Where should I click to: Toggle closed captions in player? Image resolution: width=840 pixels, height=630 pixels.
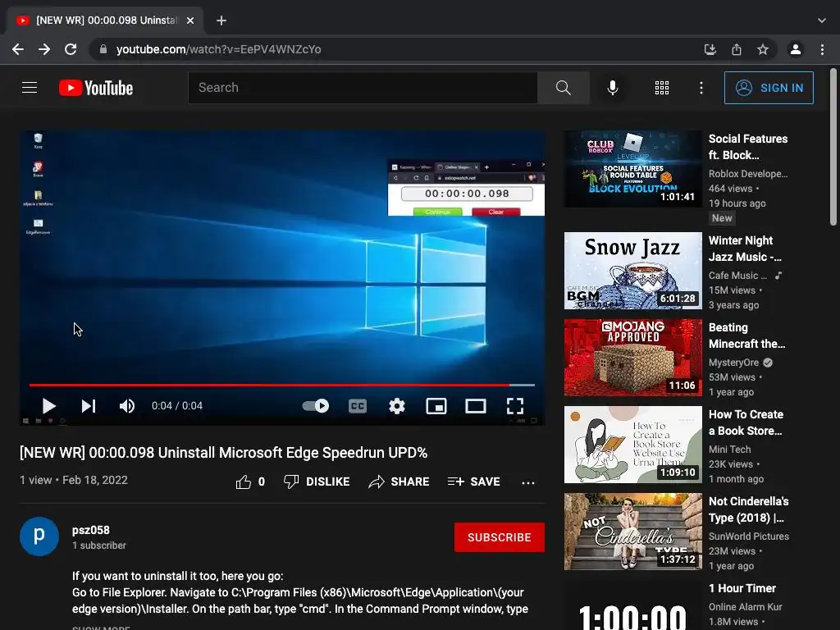coord(358,405)
